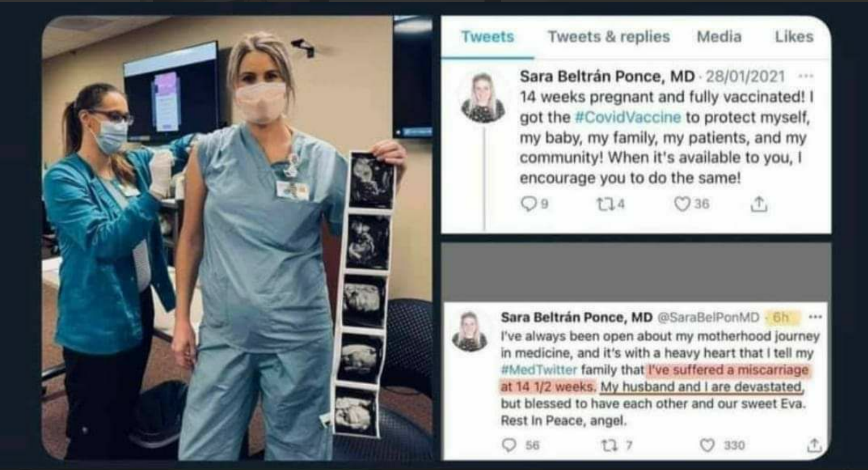Click the #CovidVaccine hashtag

628,117
